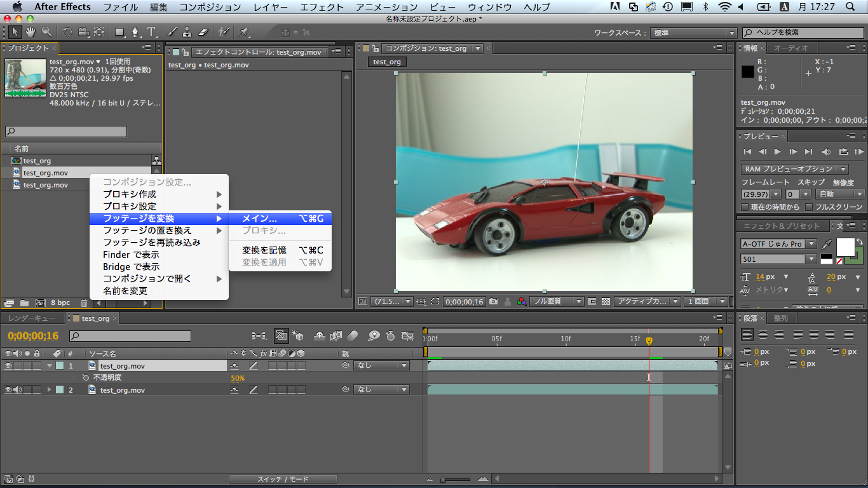The image size is (868, 488).
Task: Select the Brush tool
Action: (x=172, y=32)
